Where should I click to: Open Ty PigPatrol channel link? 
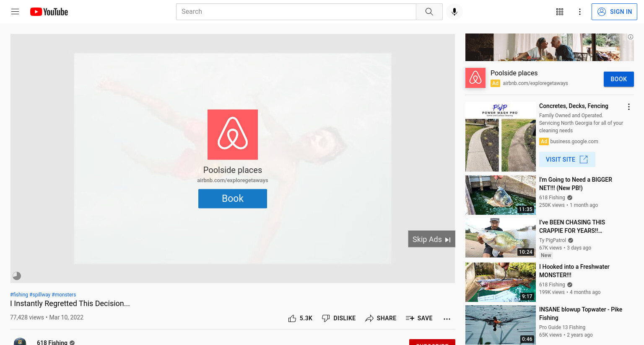tap(553, 240)
